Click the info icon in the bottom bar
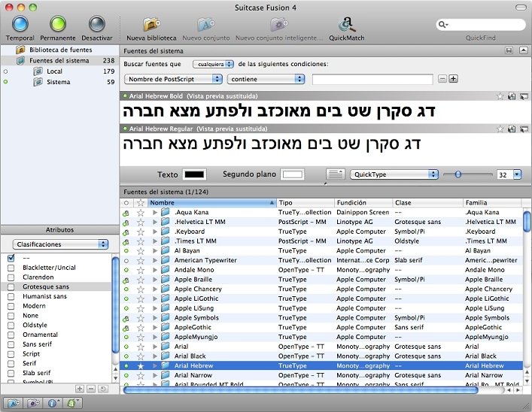 click(x=53, y=403)
